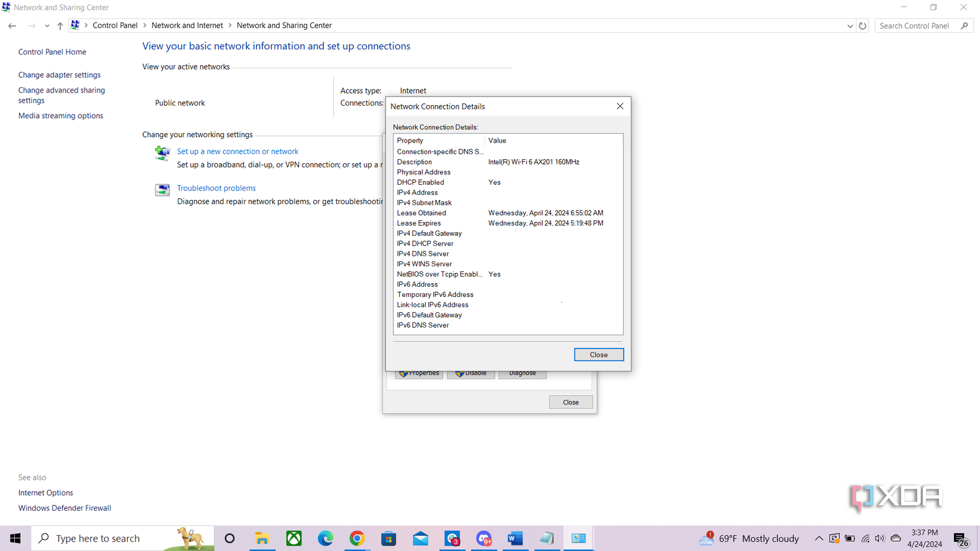The width and height of the screenshot is (980, 551).
Task: Open the Network and Sharing Center icon in breadcrumb
Action: [75, 25]
